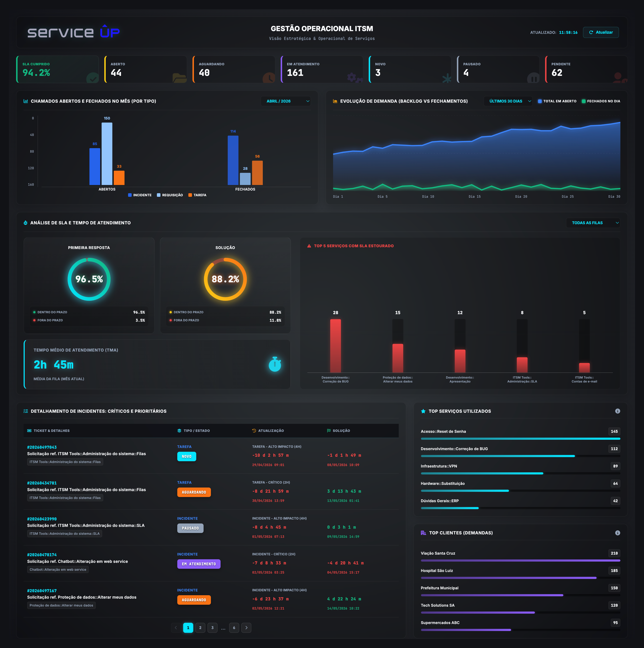
Task: Toggle the Tarefa legend series
Action: point(197,195)
